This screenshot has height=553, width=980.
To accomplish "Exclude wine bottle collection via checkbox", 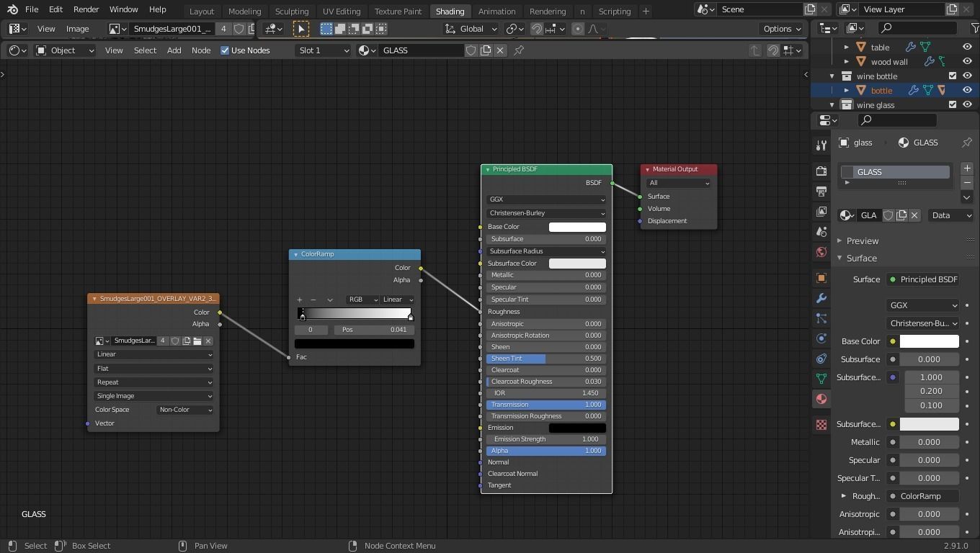I will (x=953, y=76).
